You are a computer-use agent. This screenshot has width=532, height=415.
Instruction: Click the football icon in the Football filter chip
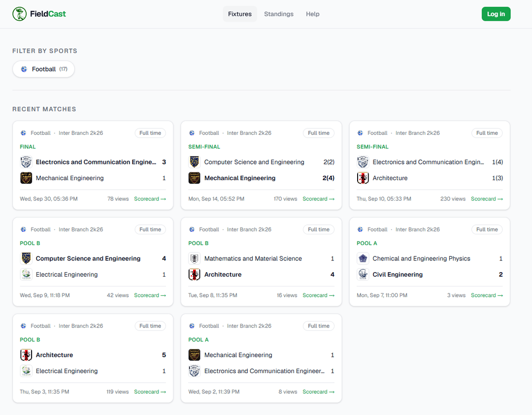click(24, 69)
